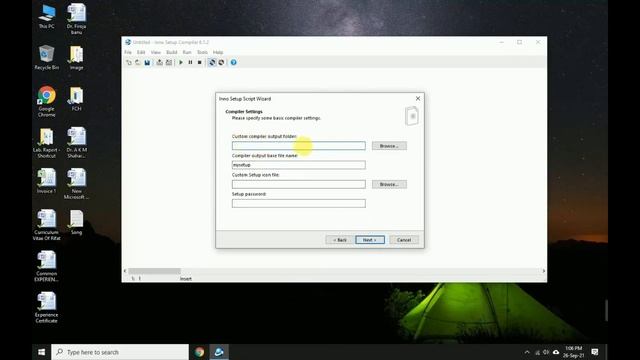The image size is (640, 360).
Task: Open the Help menu
Action: point(218,52)
